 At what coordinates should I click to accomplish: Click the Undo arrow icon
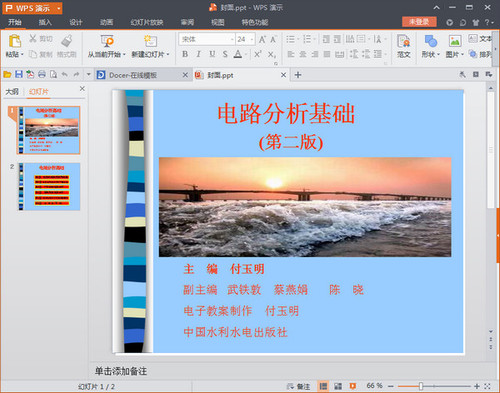(x=65, y=75)
